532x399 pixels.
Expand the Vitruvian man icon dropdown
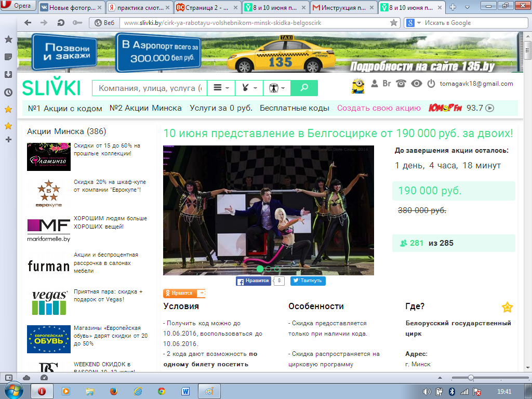click(276, 88)
